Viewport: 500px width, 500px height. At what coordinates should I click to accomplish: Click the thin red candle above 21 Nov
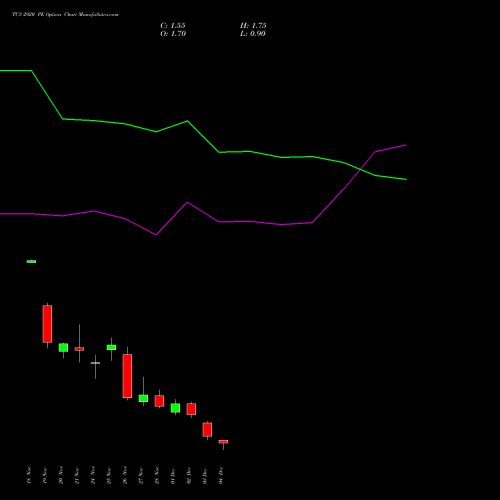(79, 349)
